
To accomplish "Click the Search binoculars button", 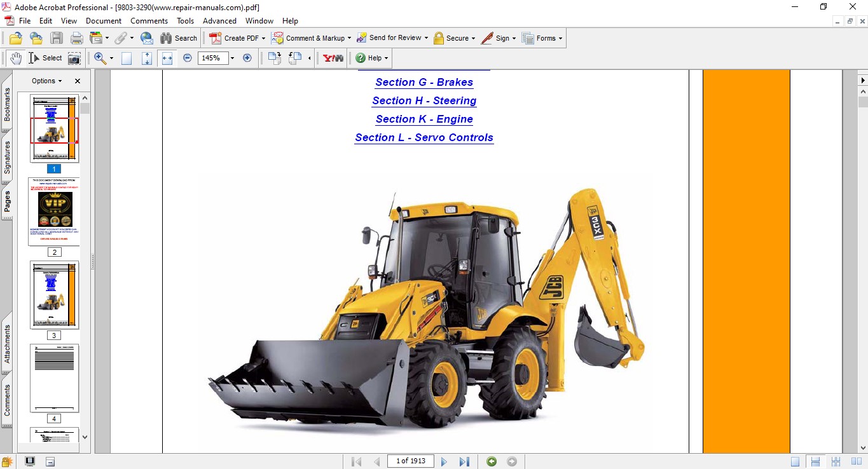I will pyautogui.click(x=179, y=38).
